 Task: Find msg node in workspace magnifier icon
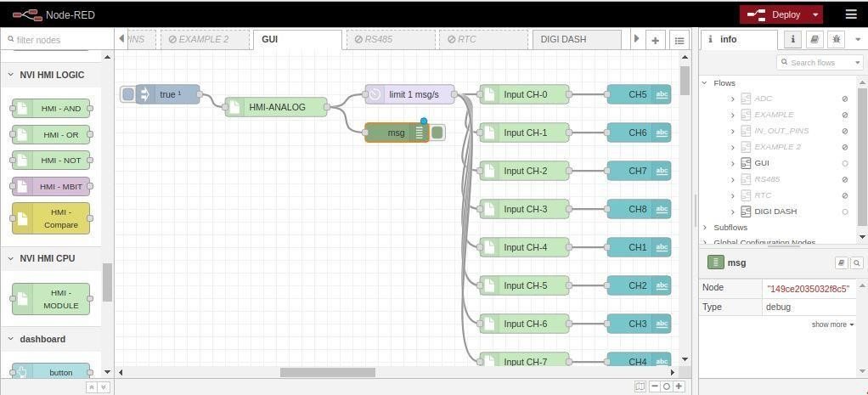[x=856, y=263]
